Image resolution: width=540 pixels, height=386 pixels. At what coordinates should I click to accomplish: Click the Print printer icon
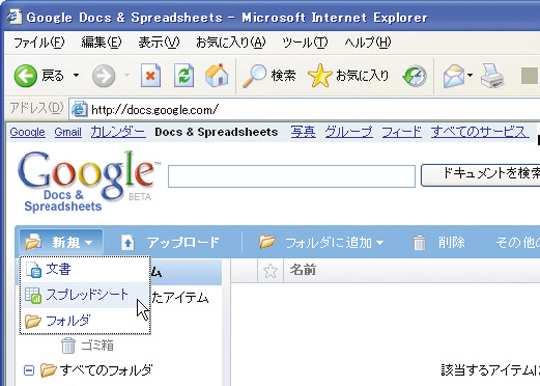[492, 75]
